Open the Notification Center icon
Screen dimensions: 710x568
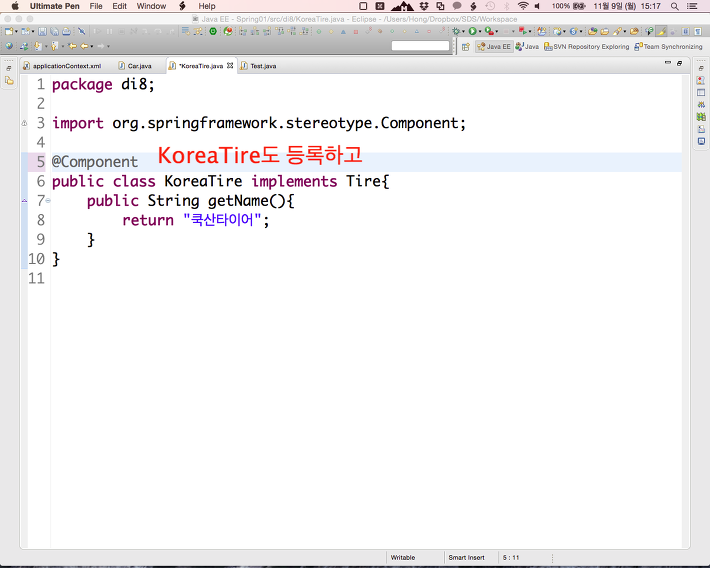click(692, 6)
